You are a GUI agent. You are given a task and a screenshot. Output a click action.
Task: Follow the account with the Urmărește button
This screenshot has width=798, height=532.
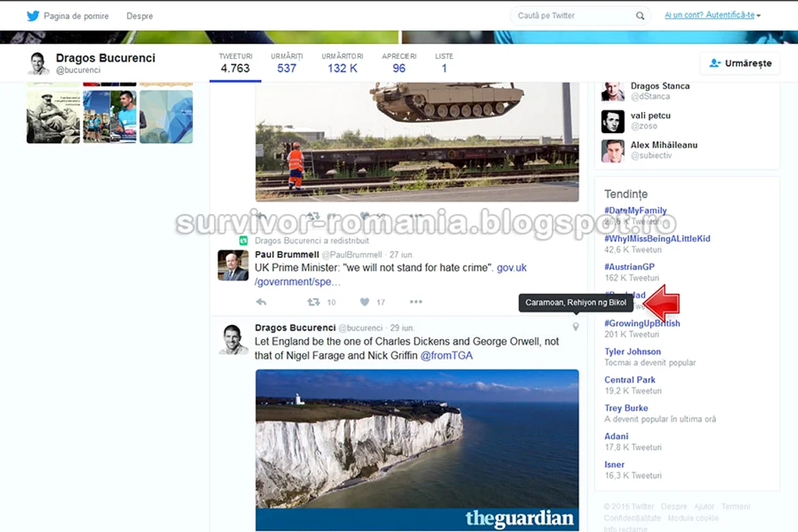pos(740,63)
